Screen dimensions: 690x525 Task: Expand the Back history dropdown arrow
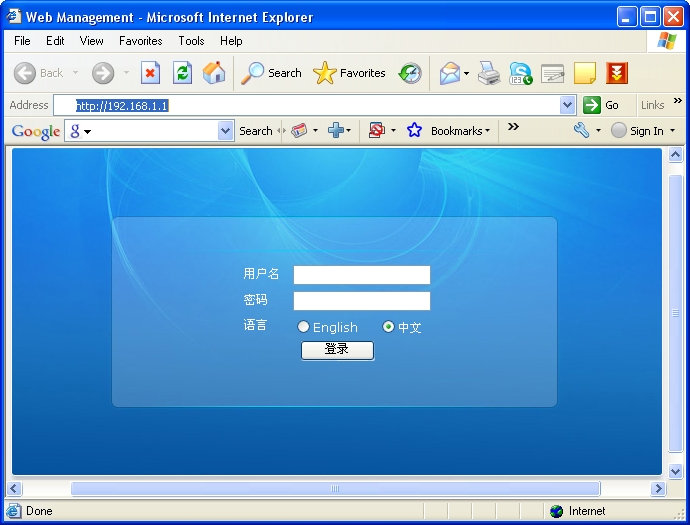pos(75,73)
